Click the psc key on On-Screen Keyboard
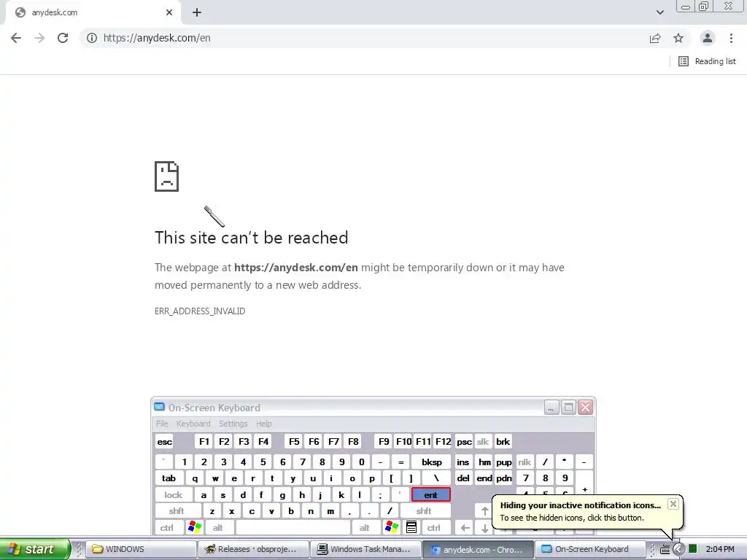The image size is (747, 560). (464, 442)
